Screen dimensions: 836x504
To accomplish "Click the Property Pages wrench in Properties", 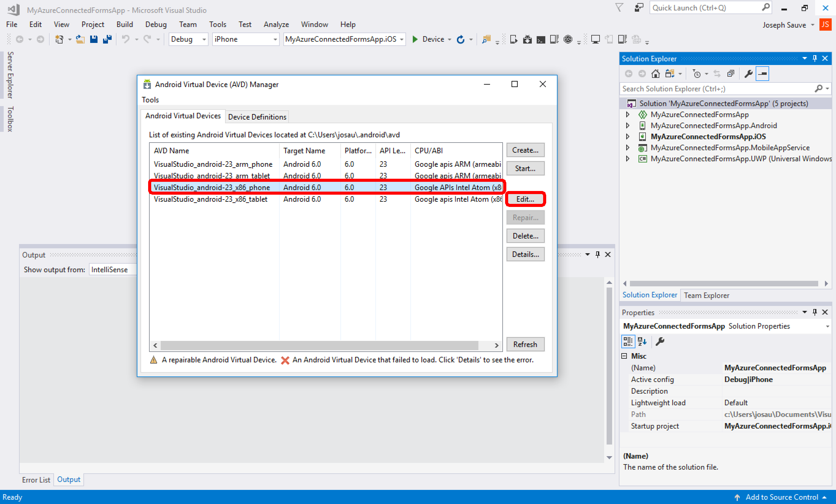I will click(660, 341).
